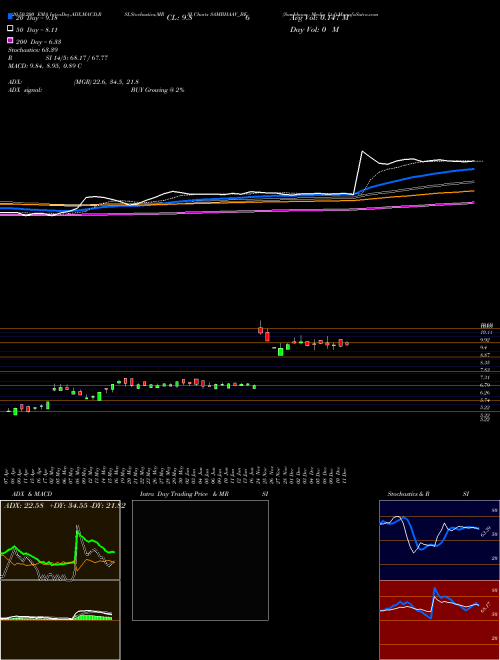The height and width of the screenshot is (660, 500).
Task: Click the 'CL: 9.8' closing price text
Action: click(x=179, y=18)
